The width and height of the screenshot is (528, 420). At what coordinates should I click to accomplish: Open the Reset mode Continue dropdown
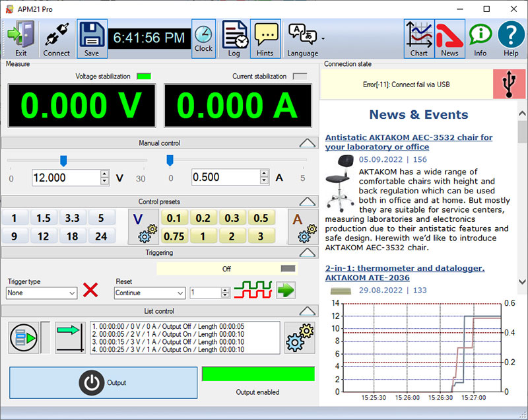point(149,293)
